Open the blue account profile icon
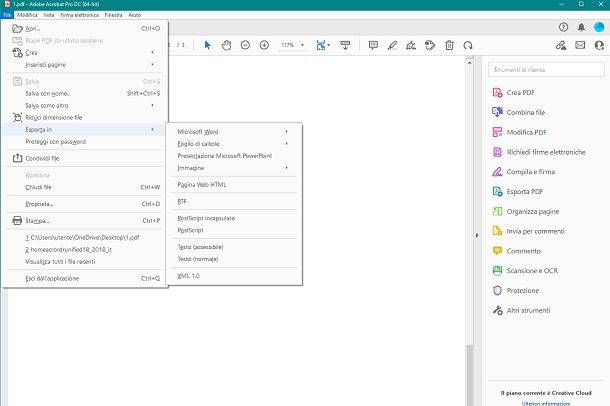This screenshot has height=406, width=610. coord(599,27)
